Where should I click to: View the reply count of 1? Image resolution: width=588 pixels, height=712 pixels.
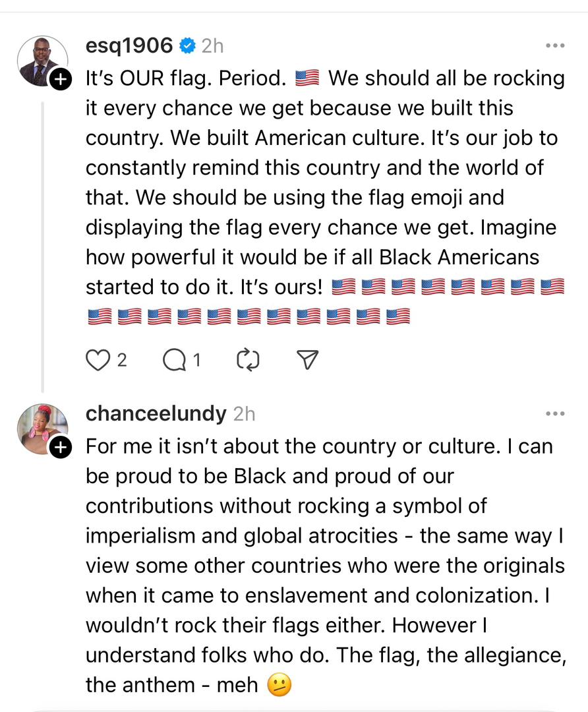[196, 361]
